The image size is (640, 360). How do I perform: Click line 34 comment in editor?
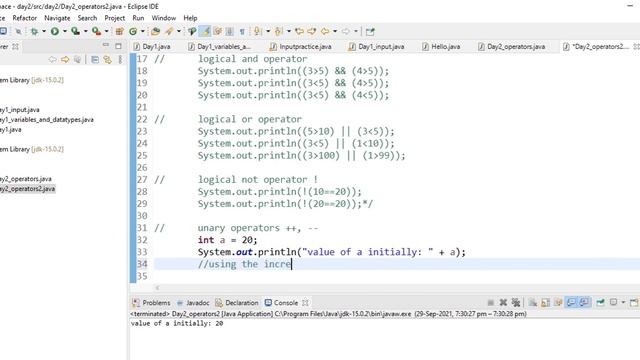(244, 264)
